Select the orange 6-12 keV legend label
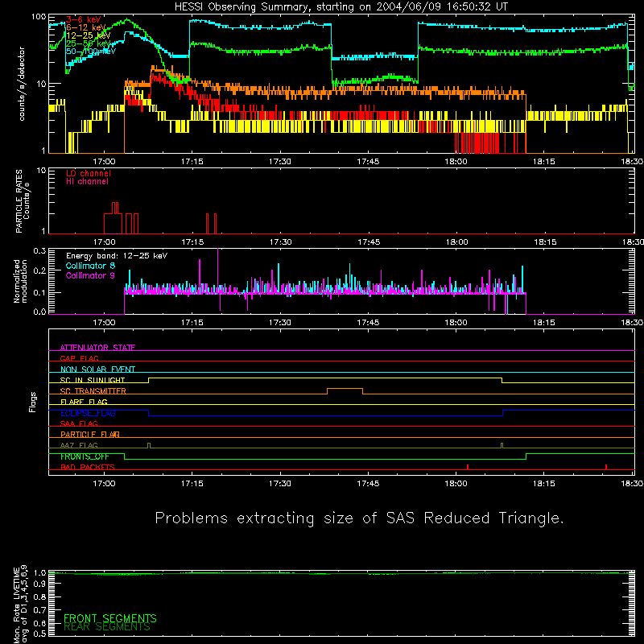 point(86,27)
